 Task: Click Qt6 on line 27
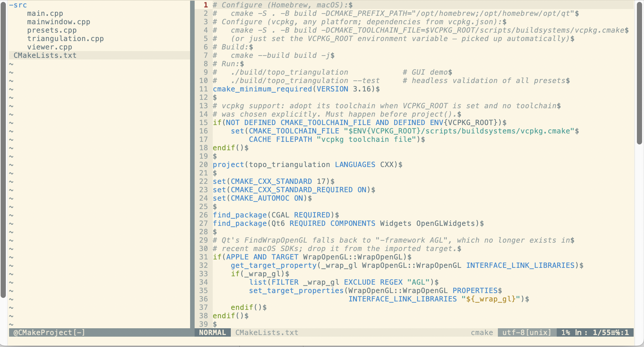pyautogui.click(x=278, y=224)
